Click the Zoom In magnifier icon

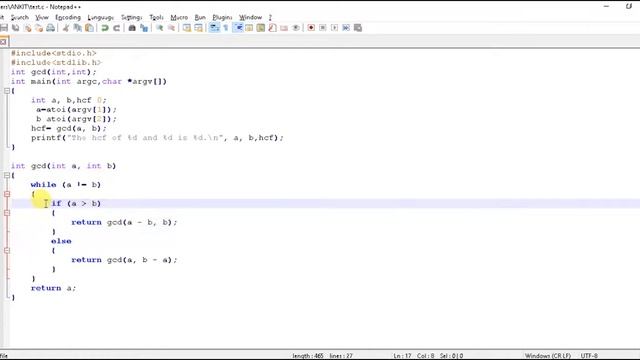(x=160, y=28)
